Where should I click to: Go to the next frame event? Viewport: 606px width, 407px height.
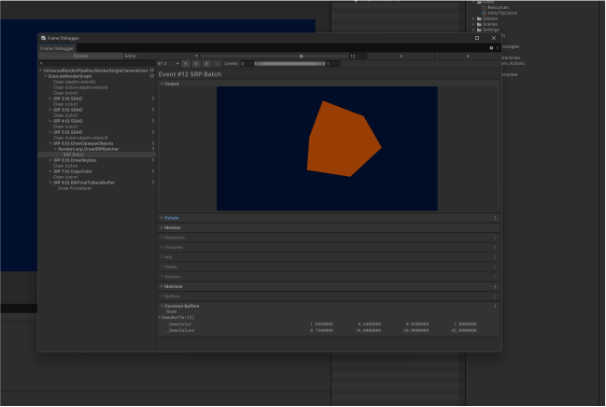coord(468,56)
